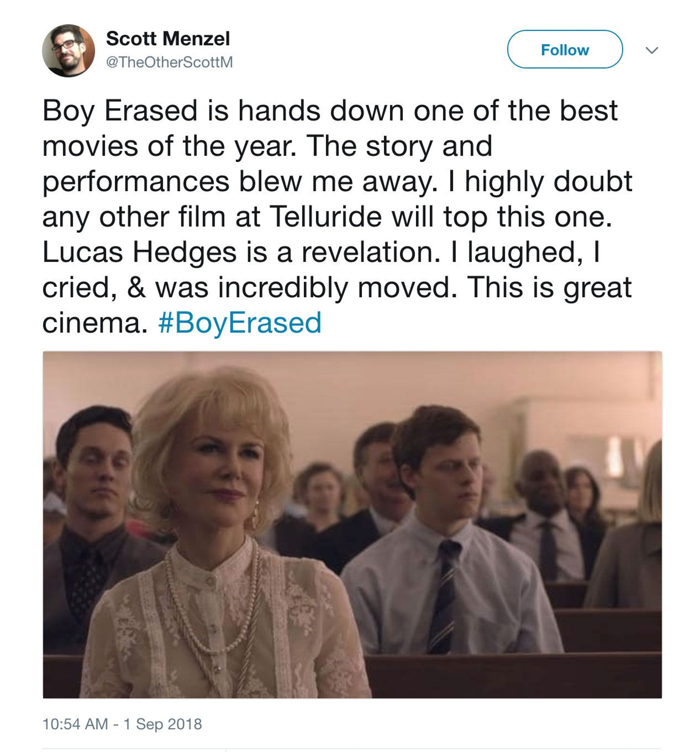Click the name "Lucas Hedges" in tweet text
Image resolution: width=700 pixels, height=752 pixels.
139,252
